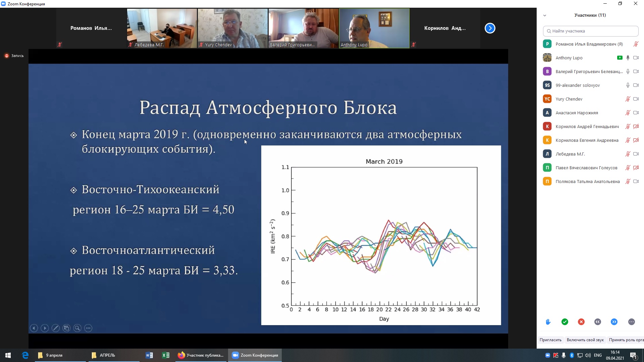Select Валерий Григорьеви... video thumbnail
Screen dimensions: 644x362
click(x=304, y=28)
